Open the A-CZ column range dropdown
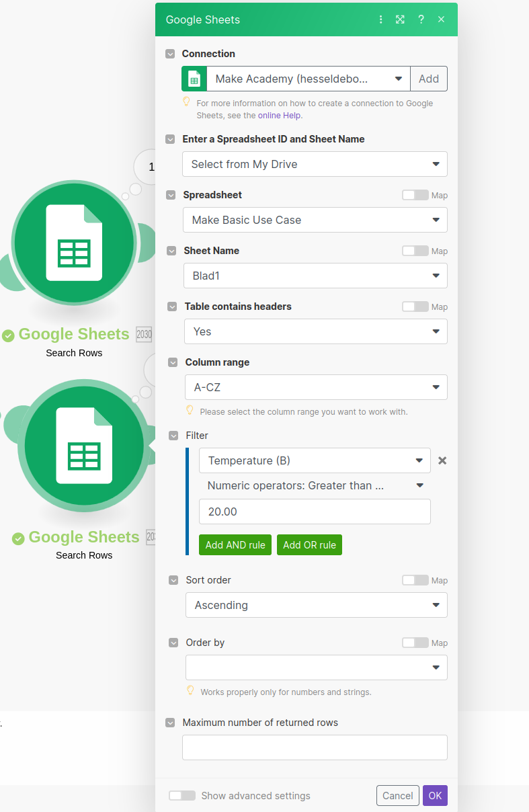The image size is (529, 812). (316, 387)
